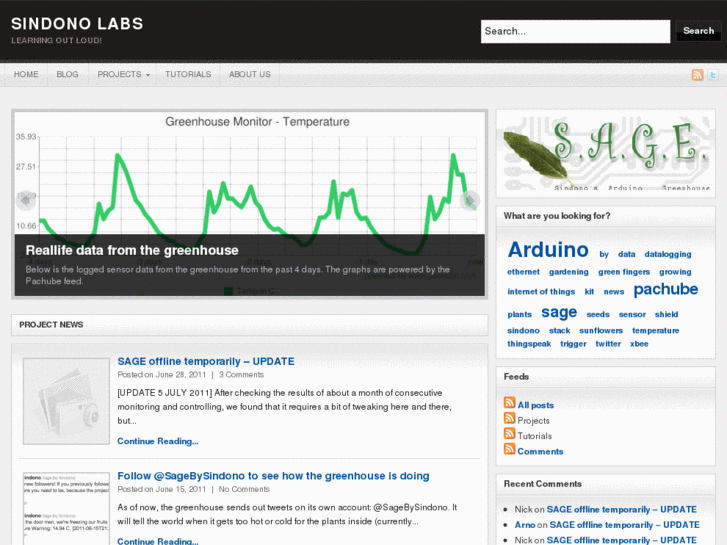Open Arno commenter link in Recent Comments
Image resolution: width=727 pixels, height=545 pixels.
525,525
